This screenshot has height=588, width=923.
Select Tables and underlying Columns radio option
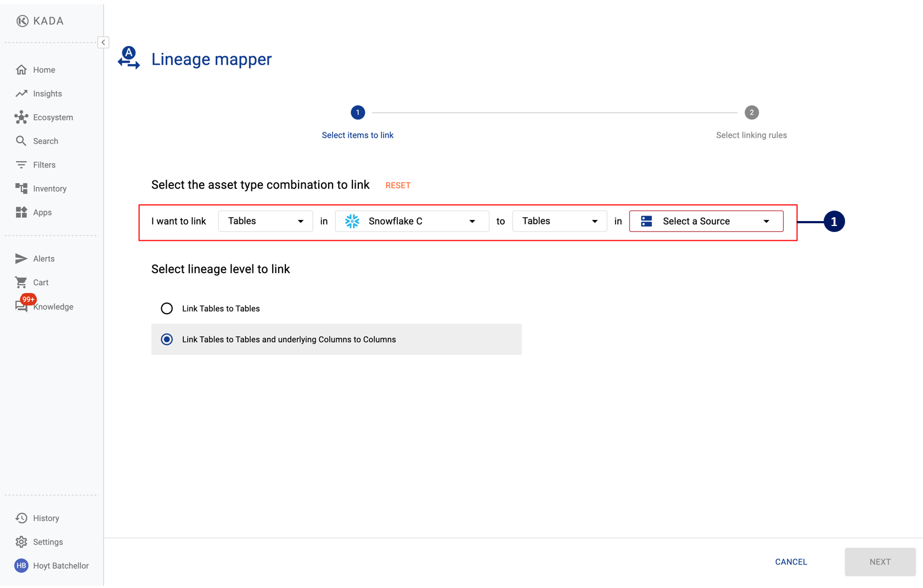point(167,340)
